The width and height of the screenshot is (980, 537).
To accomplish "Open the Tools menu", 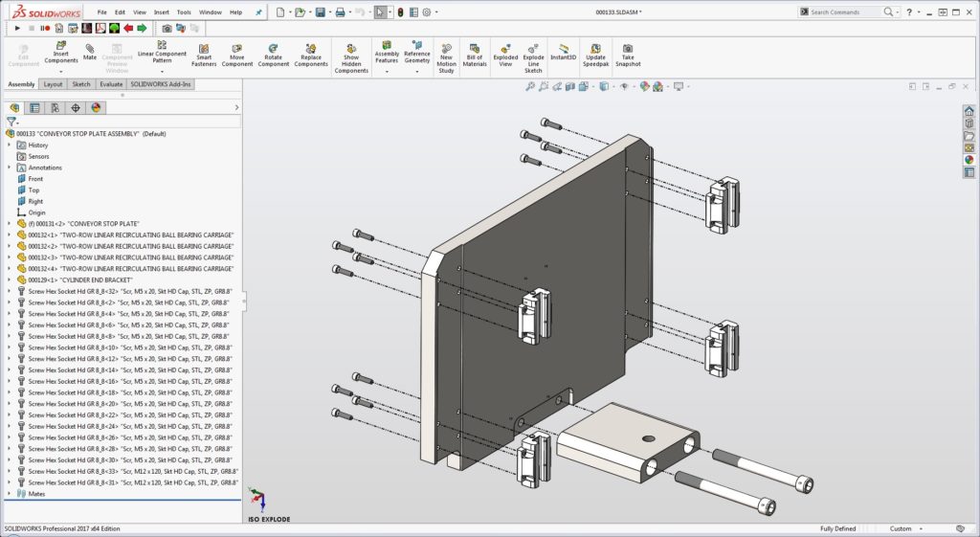I will point(184,11).
